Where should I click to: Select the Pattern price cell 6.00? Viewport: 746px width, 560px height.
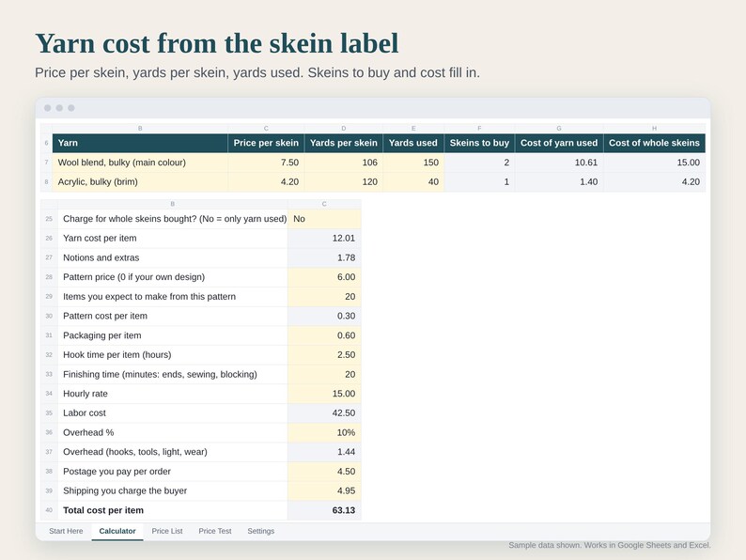point(324,277)
